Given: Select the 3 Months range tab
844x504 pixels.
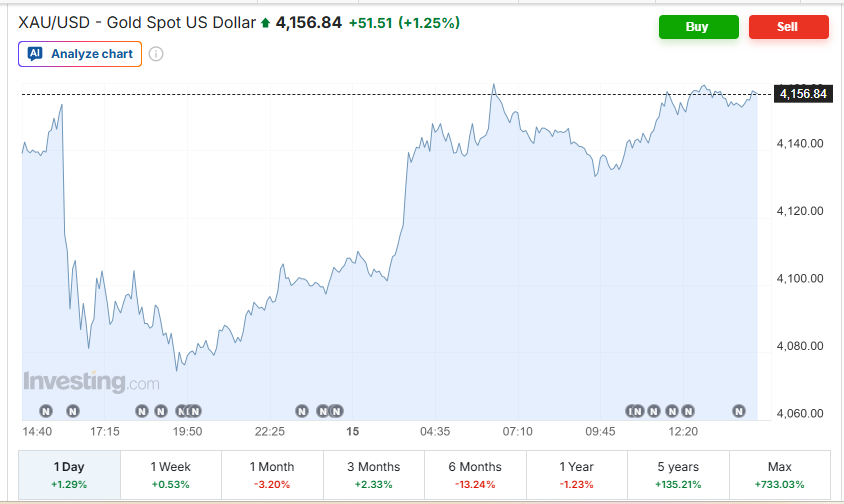Looking at the screenshot, I should click(x=374, y=475).
